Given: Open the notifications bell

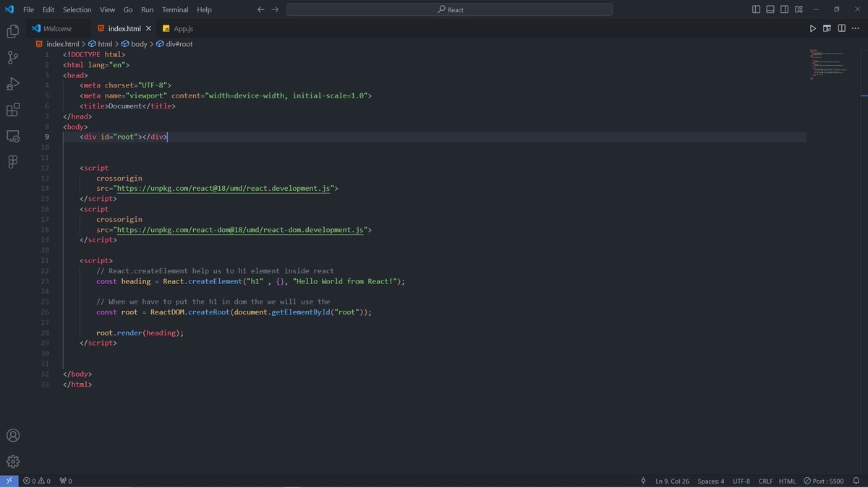Looking at the screenshot, I should pos(857,481).
